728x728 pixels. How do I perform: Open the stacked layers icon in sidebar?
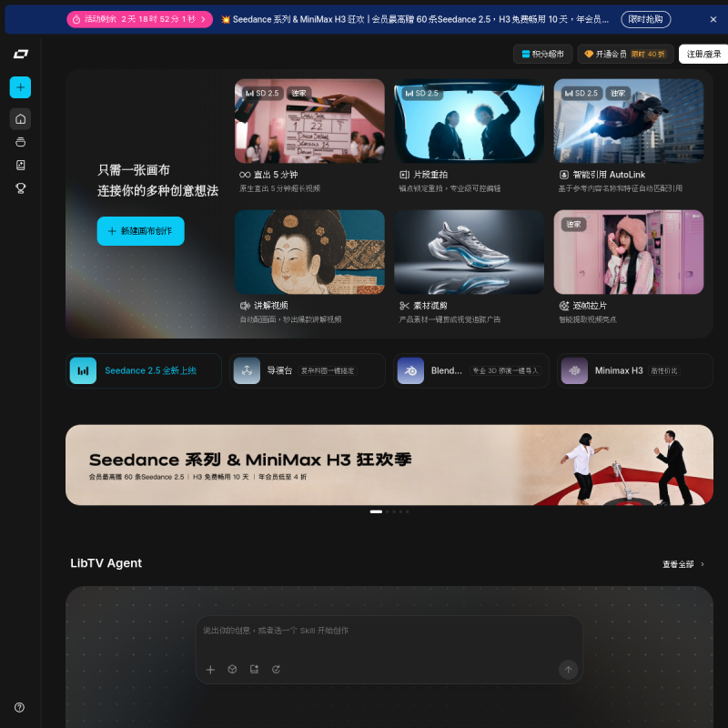(x=20, y=142)
